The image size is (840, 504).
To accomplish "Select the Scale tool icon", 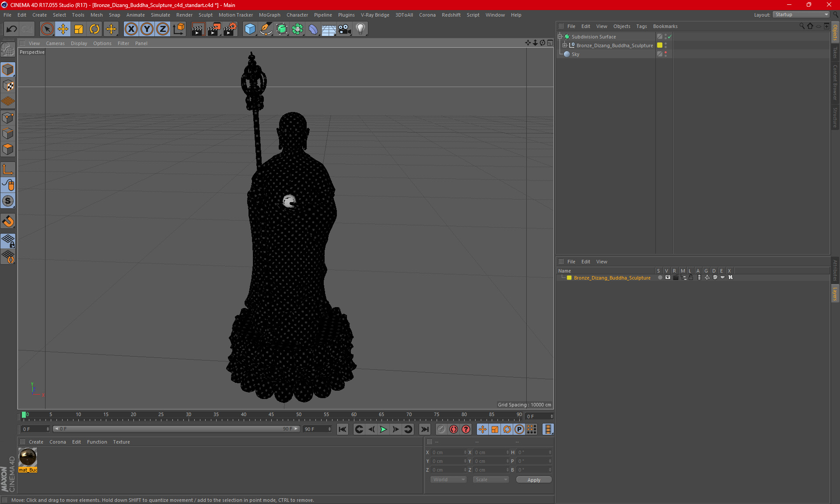I will [x=79, y=29].
